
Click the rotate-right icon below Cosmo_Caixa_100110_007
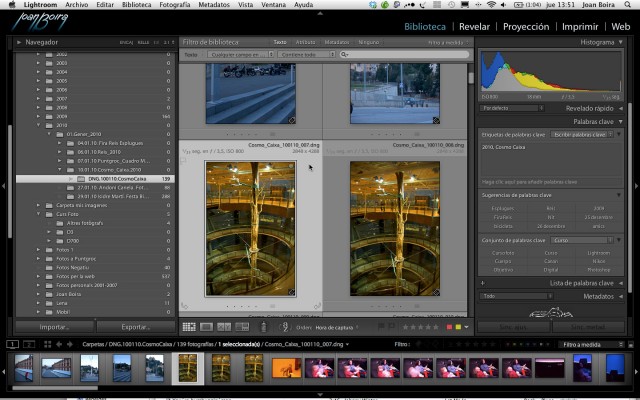click(x=317, y=306)
